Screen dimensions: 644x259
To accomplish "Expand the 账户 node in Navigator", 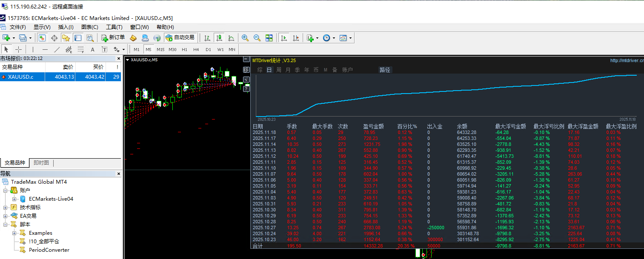I will (x=6, y=190).
